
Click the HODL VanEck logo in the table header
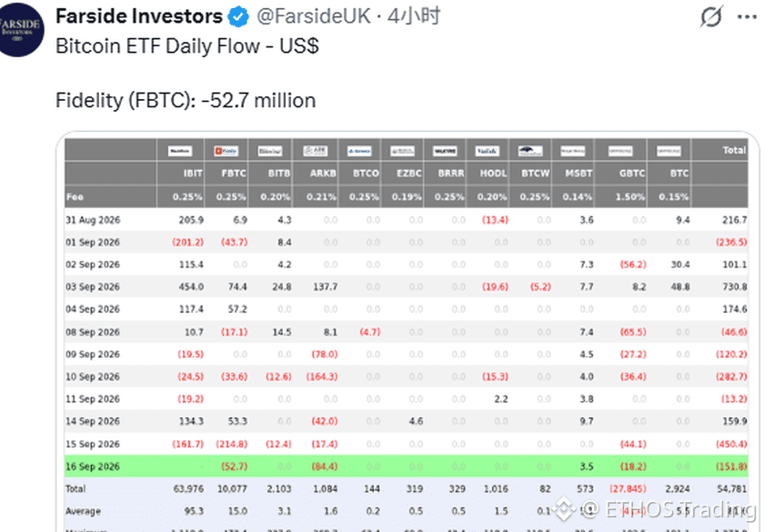coord(488,151)
